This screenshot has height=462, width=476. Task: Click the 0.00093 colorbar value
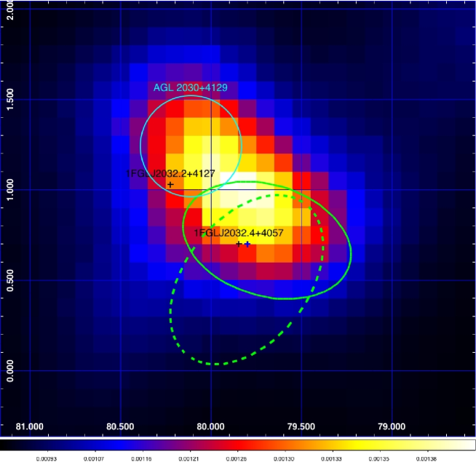coord(47,459)
